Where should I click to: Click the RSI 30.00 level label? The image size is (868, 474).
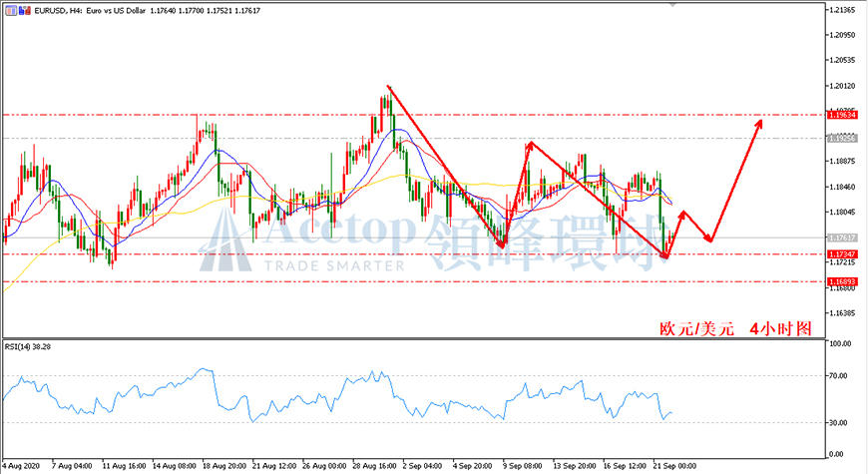click(x=839, y=422)
